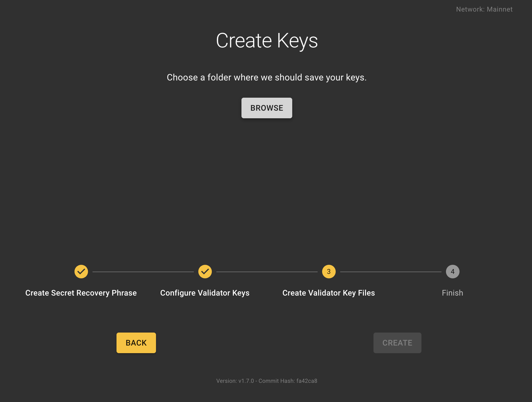
Task: Click the BROWSE button to choose folder
Action: pos(267,108)
